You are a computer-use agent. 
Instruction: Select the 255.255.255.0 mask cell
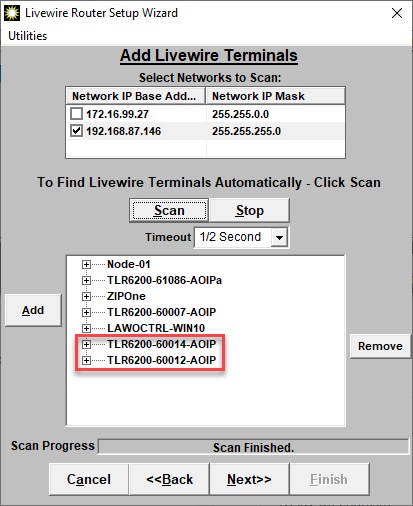click(x=246, y=131)
